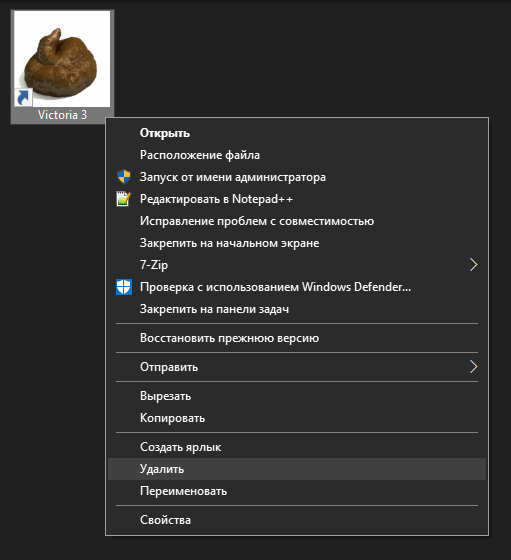Click Удалить to delete the shortcut
The width and height of the screenshot is (511, 560).
pyautogui.click(x=297, y=469)
